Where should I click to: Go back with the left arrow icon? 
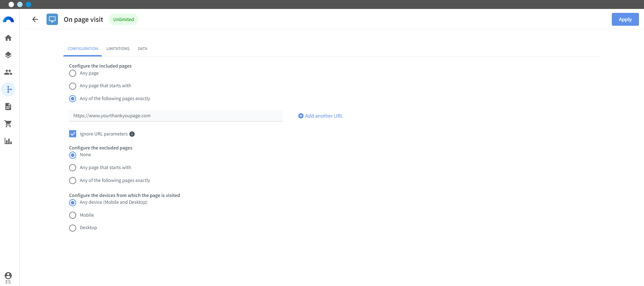tap(35, 19)
